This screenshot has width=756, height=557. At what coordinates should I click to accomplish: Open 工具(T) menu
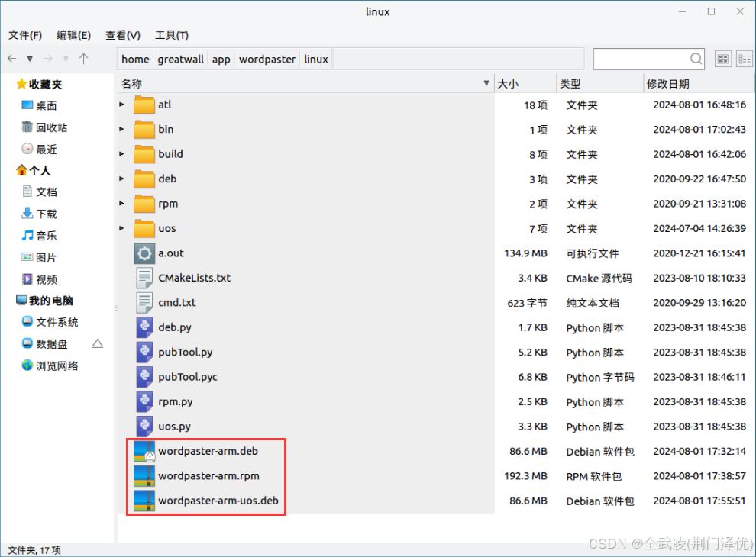tap(172, 35)
